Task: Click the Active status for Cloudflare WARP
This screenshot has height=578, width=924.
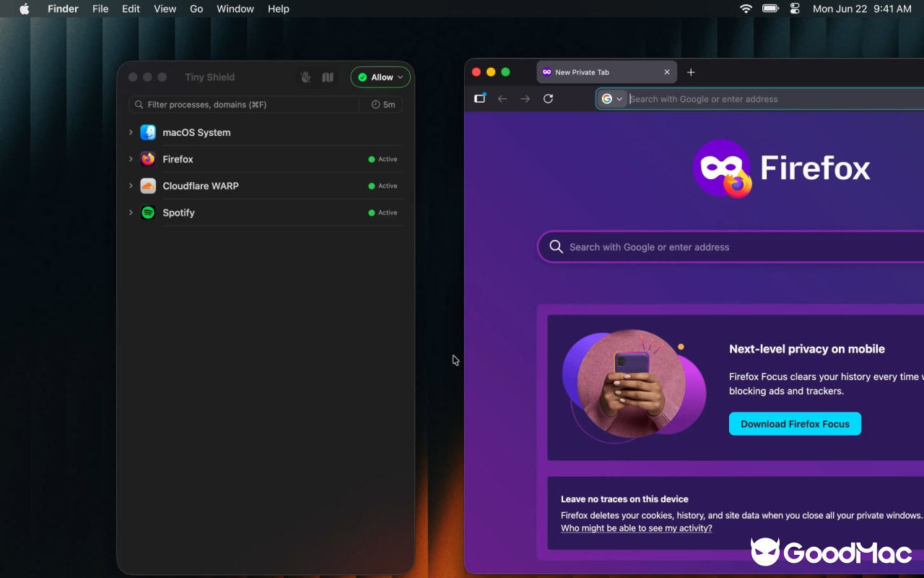Action: pos(383,186)
